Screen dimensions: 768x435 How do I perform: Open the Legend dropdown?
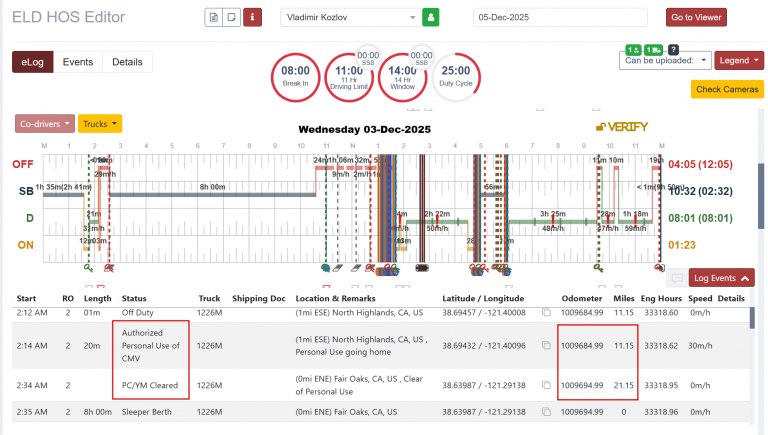point(739,61)
